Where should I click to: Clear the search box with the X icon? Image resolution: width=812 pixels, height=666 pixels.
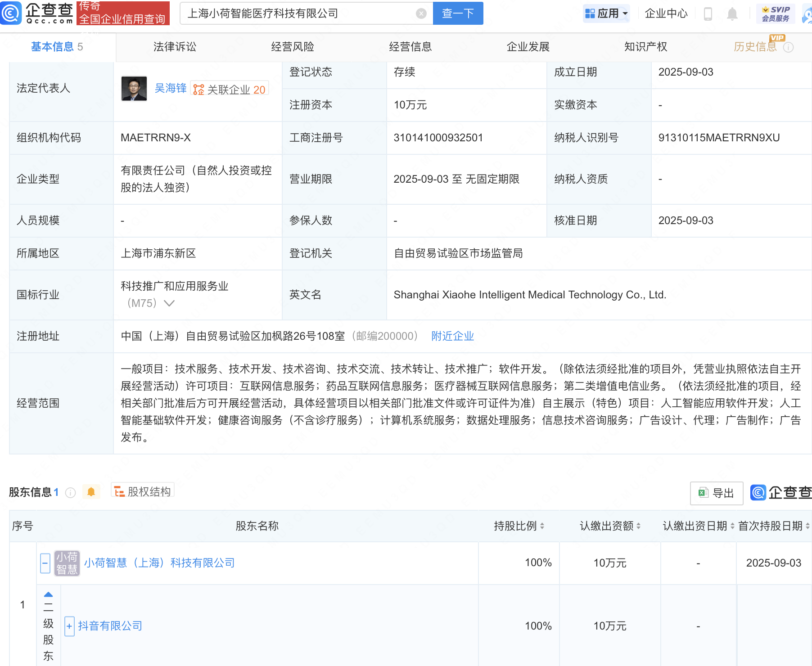click(x=421, y=13)
